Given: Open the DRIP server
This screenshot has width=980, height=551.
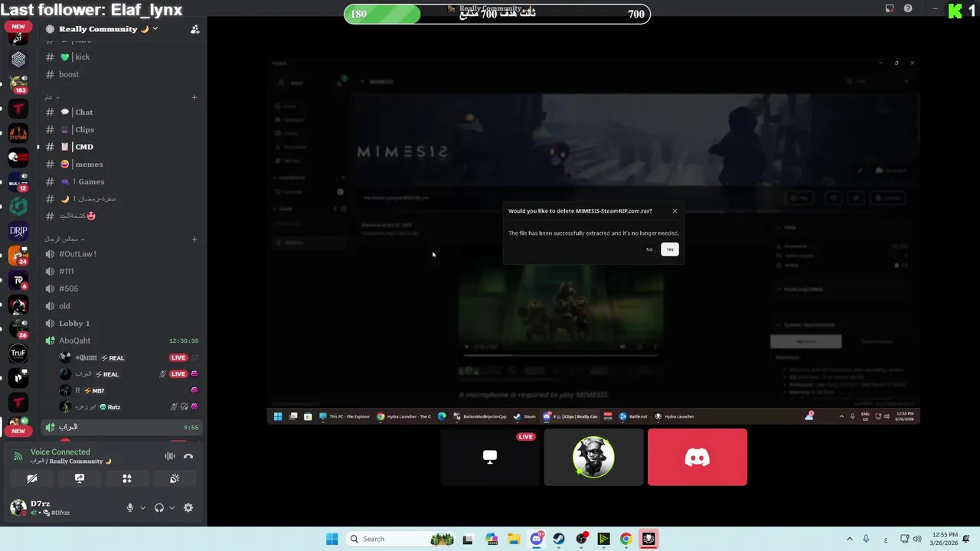Looking at the screenshot, I should [x=18, y=230].
